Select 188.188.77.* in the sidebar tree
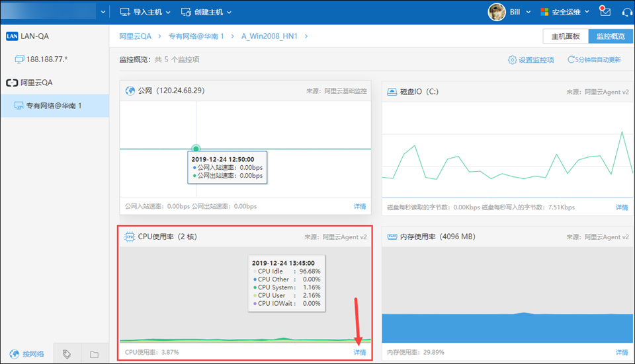The image size is (635, 364). pos(46,59)
